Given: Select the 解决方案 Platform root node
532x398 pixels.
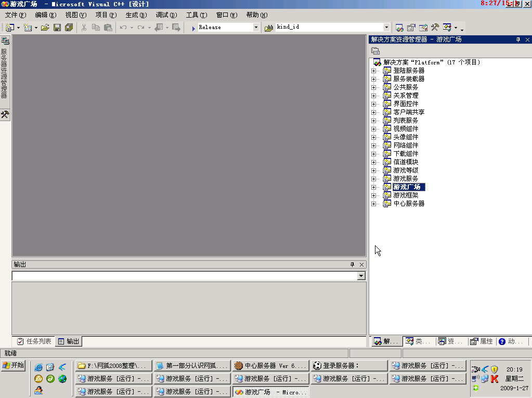Looking at the screenshot, I should (x=432, y=62).
